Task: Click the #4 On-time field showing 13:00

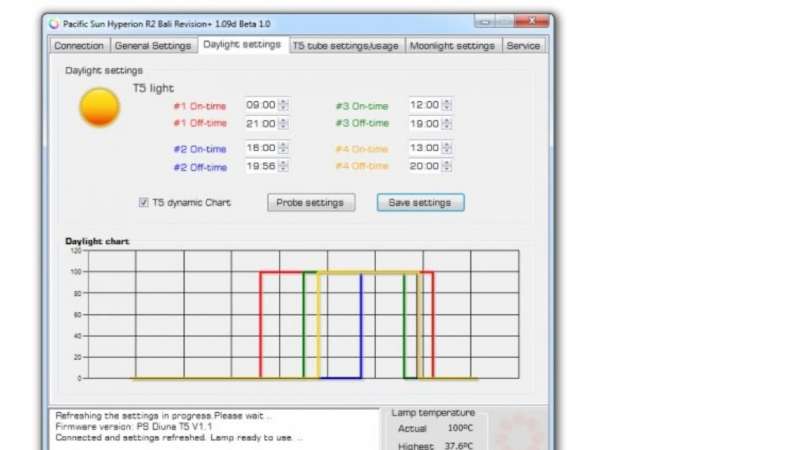Action: click(x=423, y=148)
